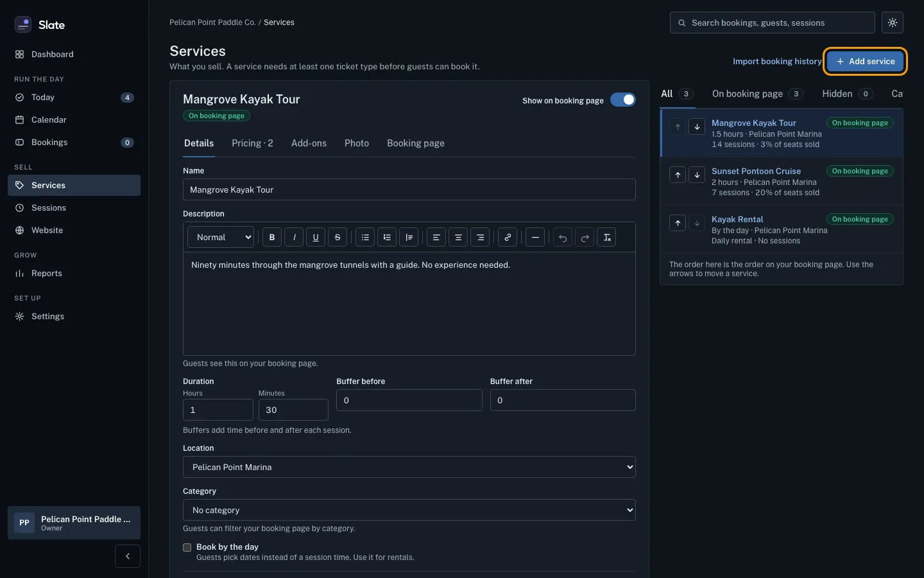Open Kayak Rental service
Viewport: 924px width, 578px height.
(737, 219)
